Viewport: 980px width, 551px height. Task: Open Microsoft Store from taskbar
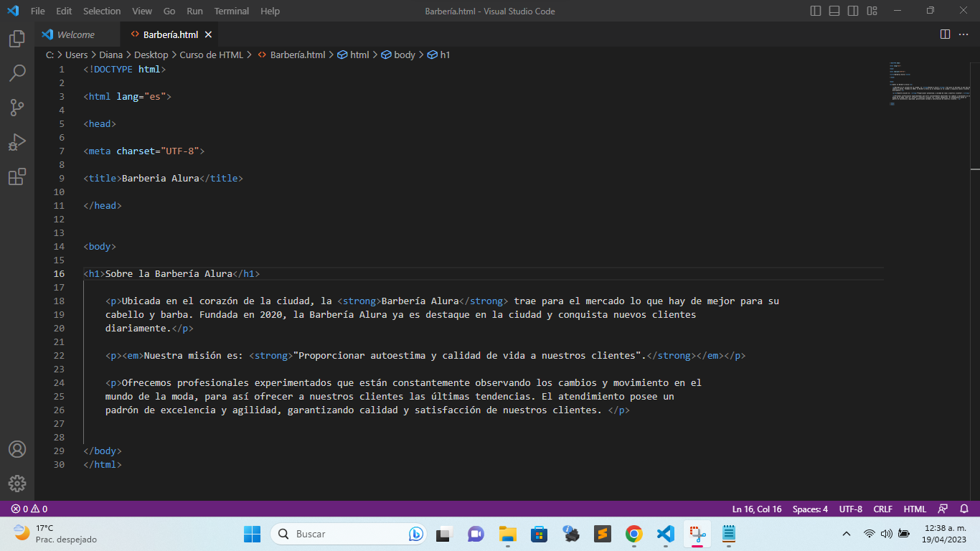point(540,534)
